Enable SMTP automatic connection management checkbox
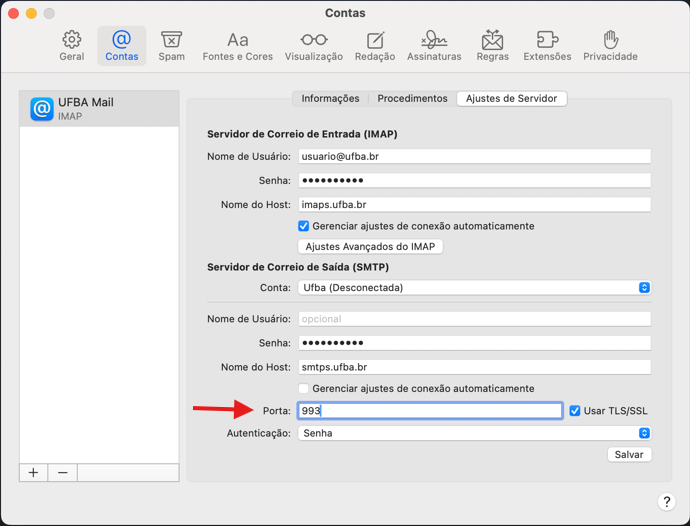The width and height of the screenshot is (690, 526). (304, 388)
